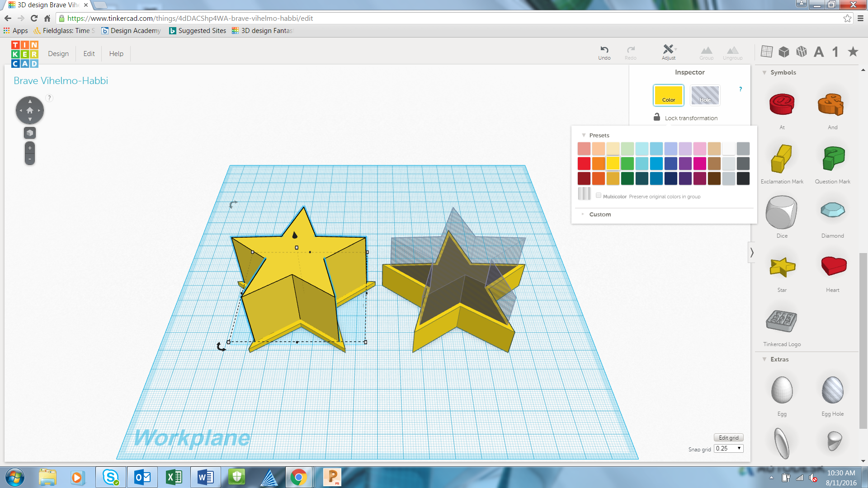Open the Snap grid dropdown

pos(728,449)
